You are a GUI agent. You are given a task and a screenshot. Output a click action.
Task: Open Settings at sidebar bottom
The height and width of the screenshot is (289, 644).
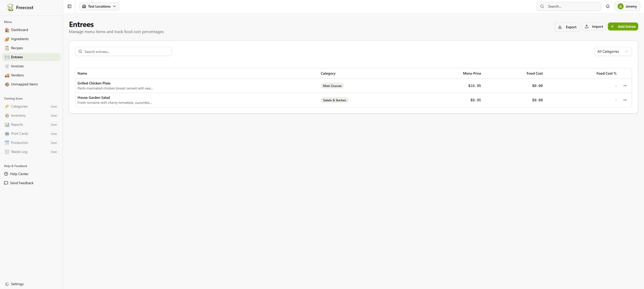17,284
